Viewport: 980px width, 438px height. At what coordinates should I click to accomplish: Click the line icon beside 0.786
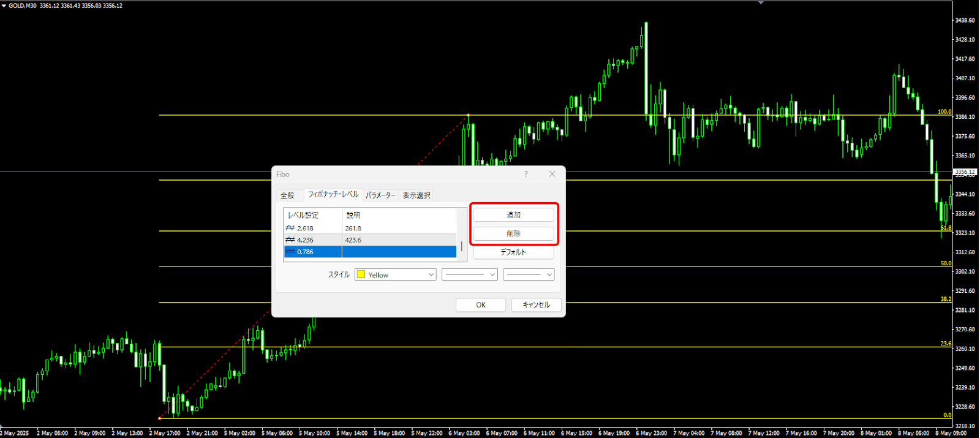(x=290, y=252)
